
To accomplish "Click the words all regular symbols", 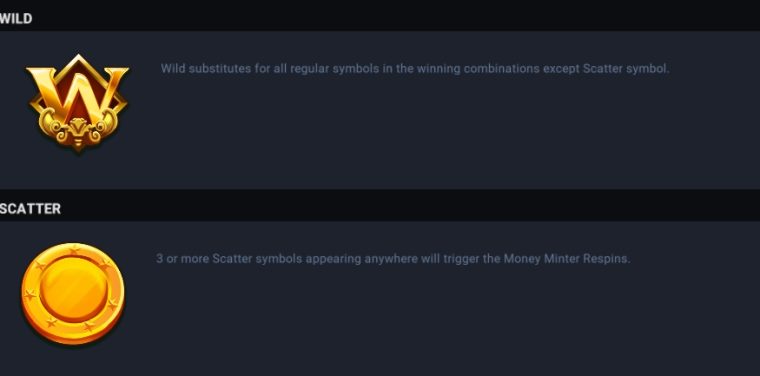I will (x=326, y=69).
